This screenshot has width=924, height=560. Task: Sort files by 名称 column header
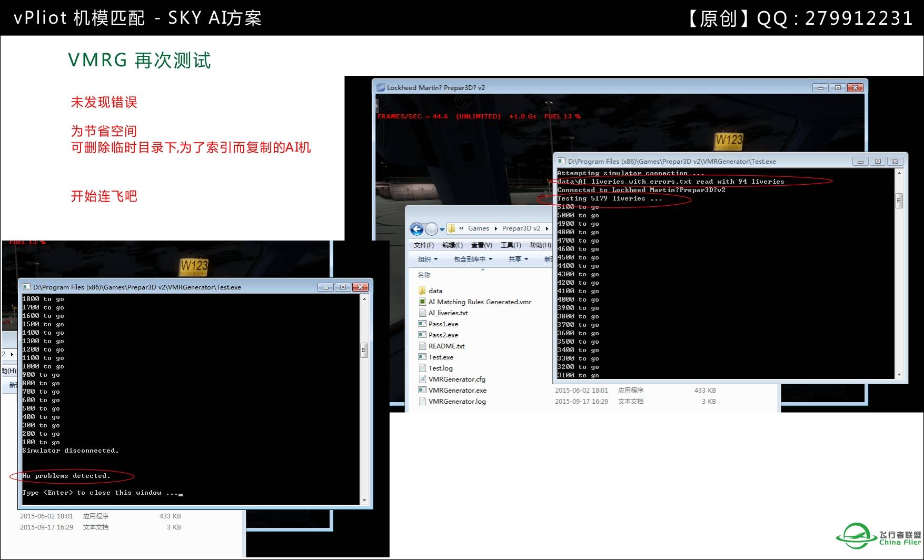[424, 275]
